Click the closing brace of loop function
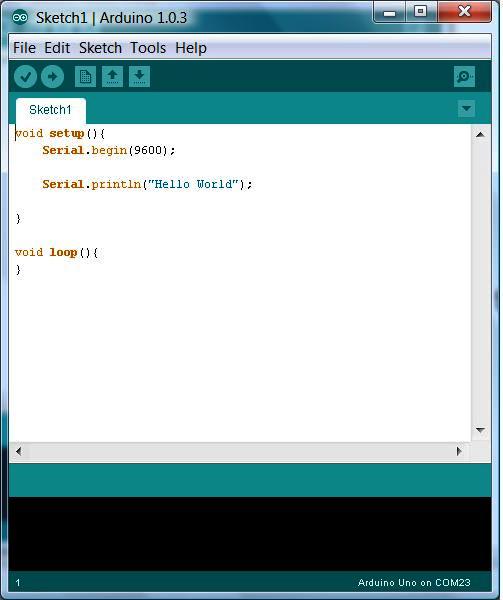This screenshot has height=600, width=503. tap(18, 270)
